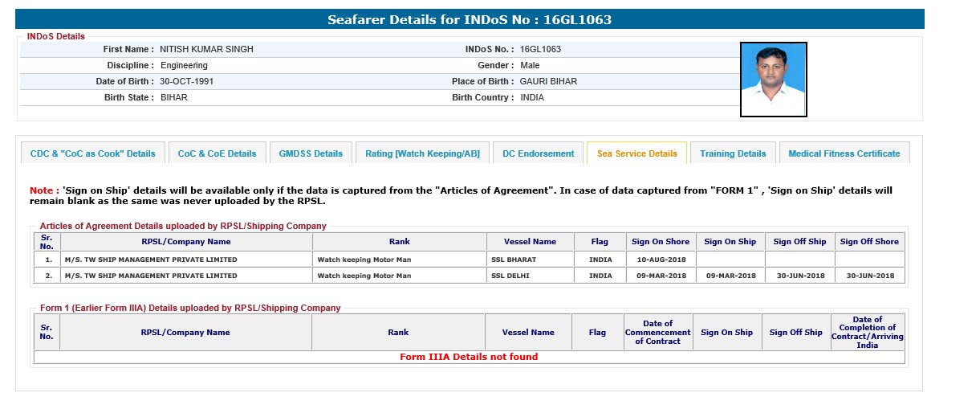
Task: Click the Seafarer Details page title banner
Action: (x=470, y=19)
